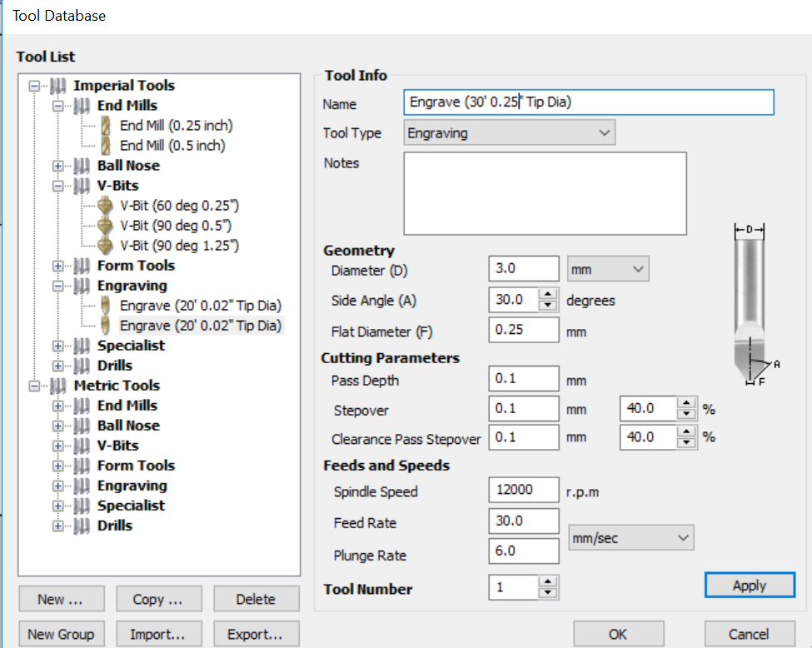Click the imperial Specialist group icon

click(82, 346)
